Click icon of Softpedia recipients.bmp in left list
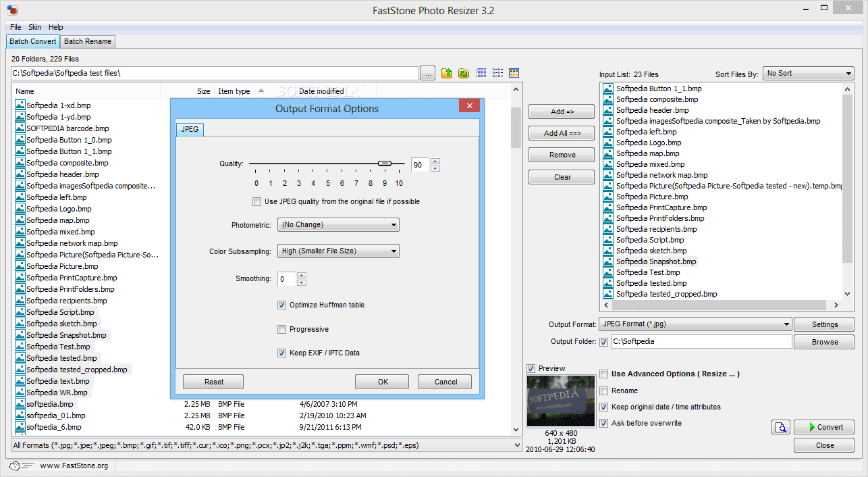This screenshot has width=868, height=477. click(x=20, y=301)
